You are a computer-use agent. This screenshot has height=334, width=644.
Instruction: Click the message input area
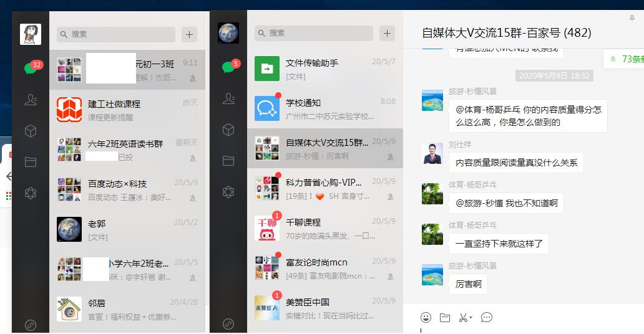(524, 330)
